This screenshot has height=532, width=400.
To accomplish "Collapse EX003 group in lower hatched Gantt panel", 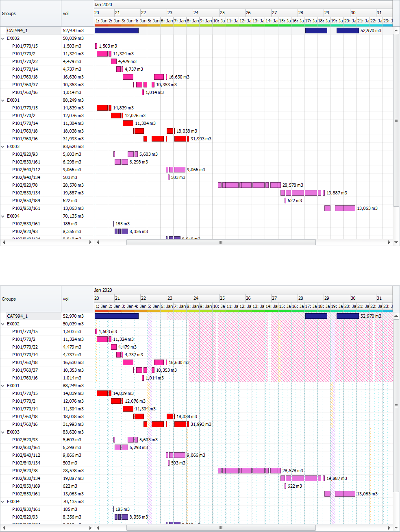I will [3, 432].
